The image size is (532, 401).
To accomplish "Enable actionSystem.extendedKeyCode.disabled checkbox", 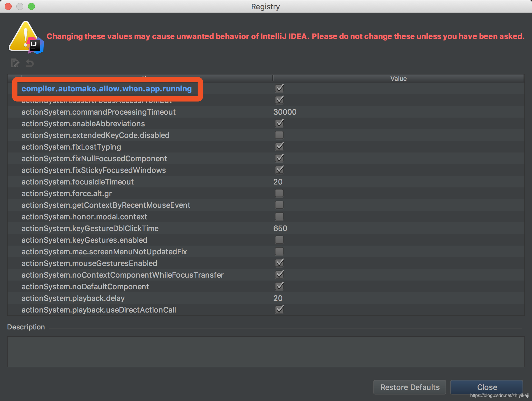I will [279, 135].
